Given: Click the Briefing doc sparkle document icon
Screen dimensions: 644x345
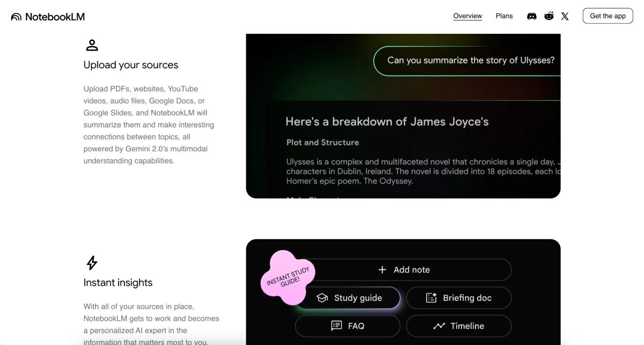Looking at the screenshot, I should pyautogui.click(x=431, y=298).
